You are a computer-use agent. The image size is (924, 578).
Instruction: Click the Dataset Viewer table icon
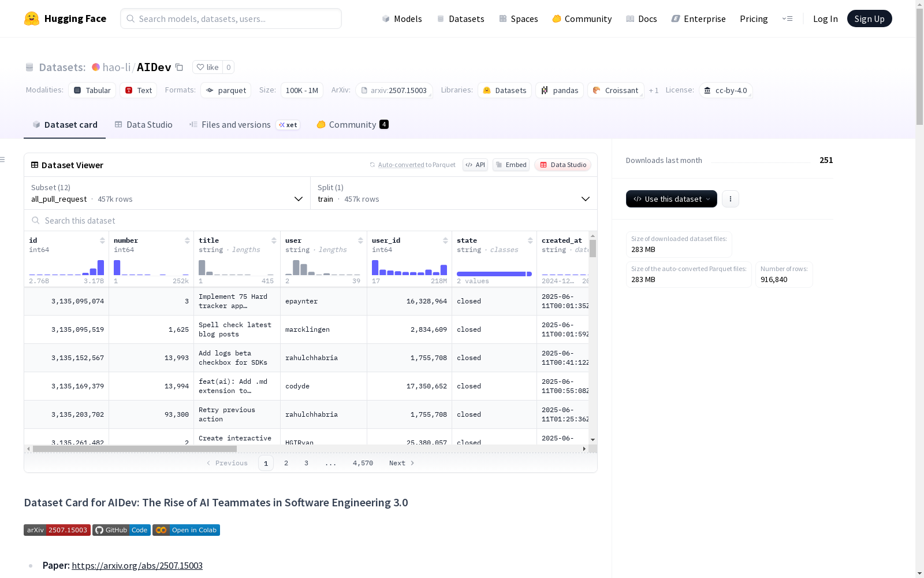[x=35, y=165]
